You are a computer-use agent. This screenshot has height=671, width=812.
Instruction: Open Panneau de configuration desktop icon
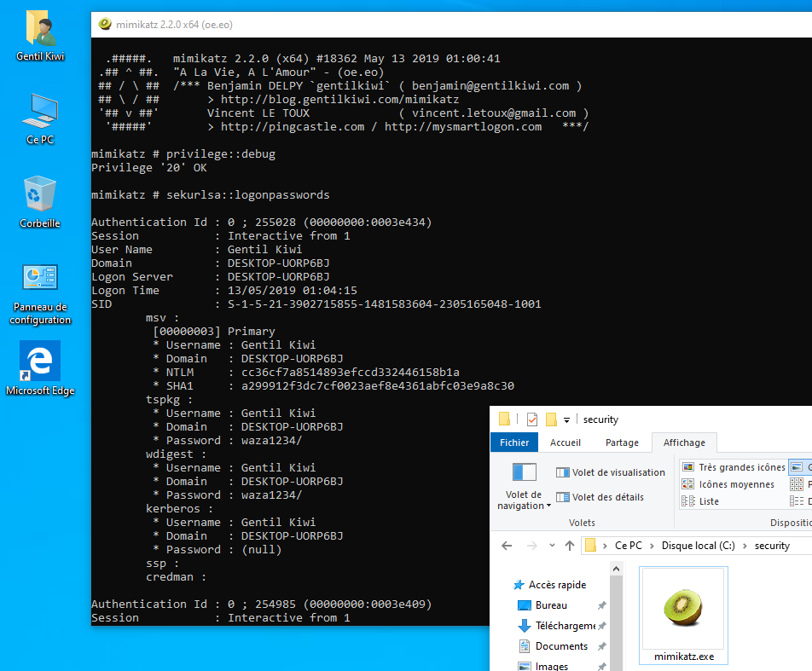tap(40, 295)
